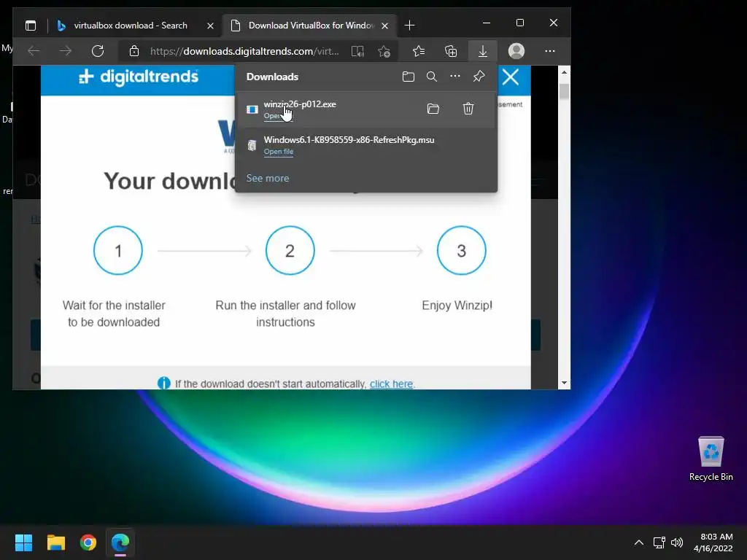This screenshot has height=560, width=747.
Task: Open Edge Settings and more menu
Action: click(550, 51)
